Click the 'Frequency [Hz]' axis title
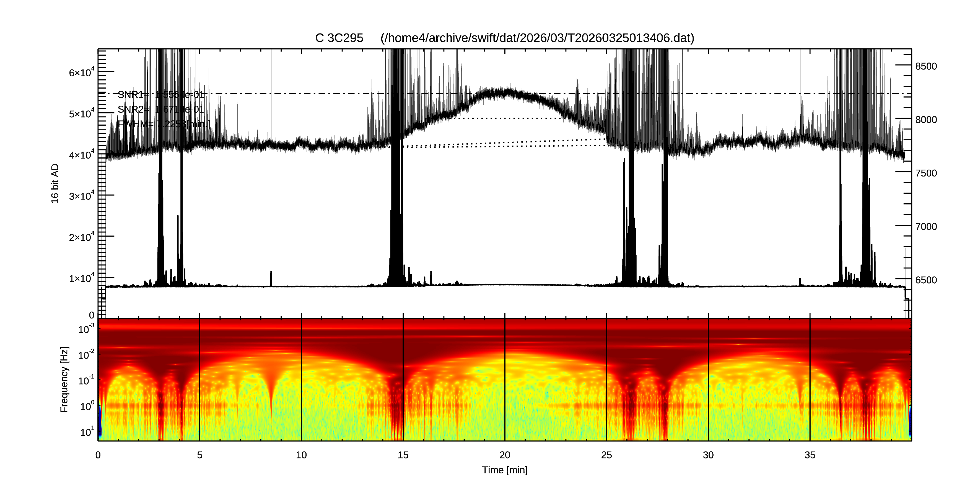980x490 pixels. (64, 379)
